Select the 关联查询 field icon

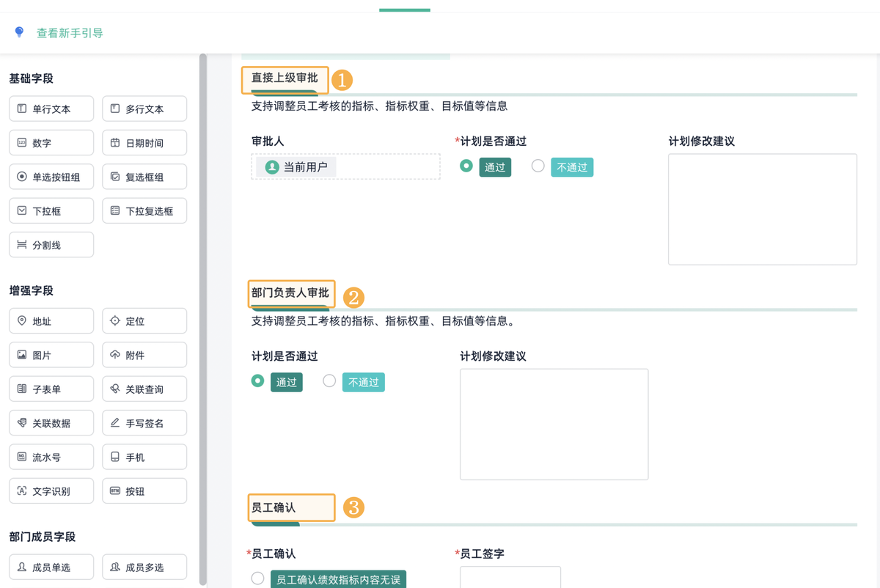coord(115,389)
